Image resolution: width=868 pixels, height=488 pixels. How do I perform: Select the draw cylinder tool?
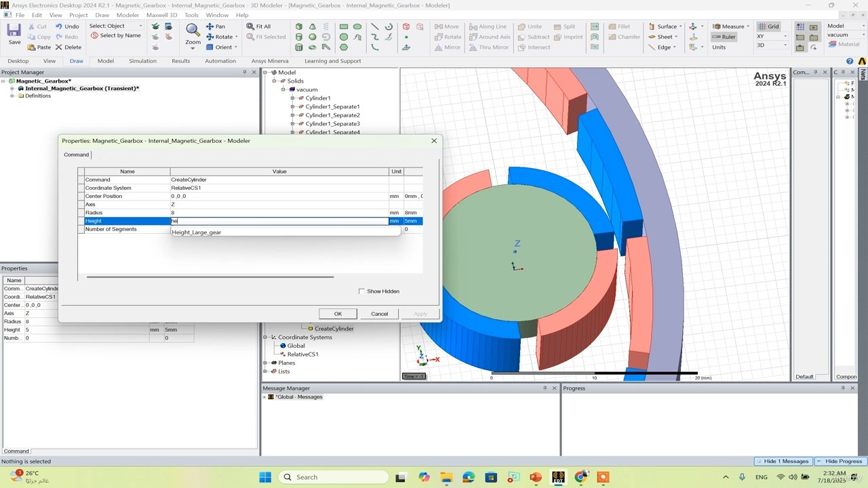(299, 37)
